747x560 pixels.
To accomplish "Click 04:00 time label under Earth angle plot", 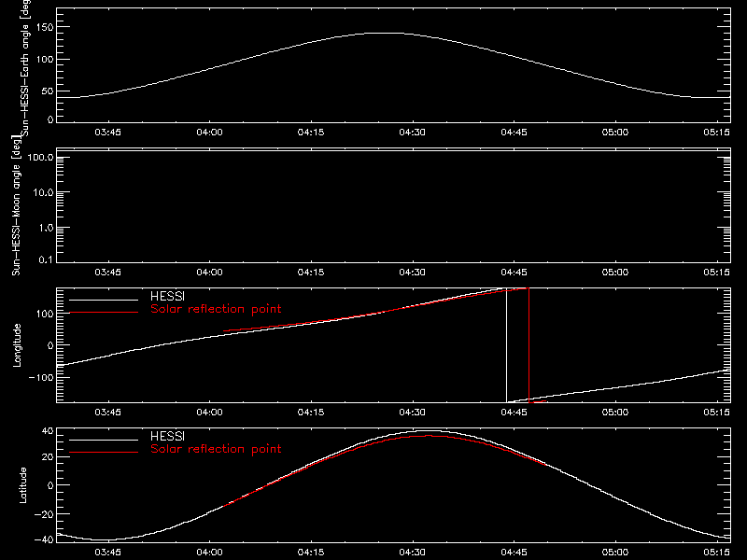I will coord(209,133).
